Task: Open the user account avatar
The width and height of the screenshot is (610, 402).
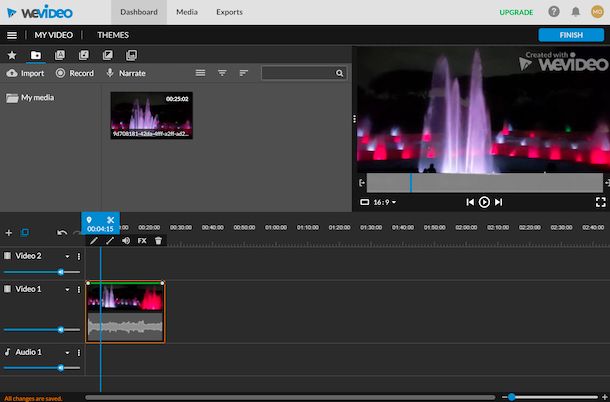Action: tap(597, 12)
